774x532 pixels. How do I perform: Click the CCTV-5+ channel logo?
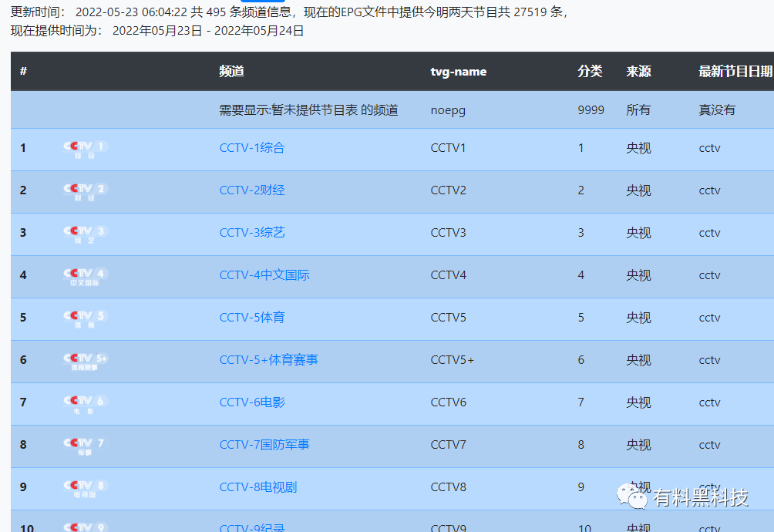tap(86, 362)
